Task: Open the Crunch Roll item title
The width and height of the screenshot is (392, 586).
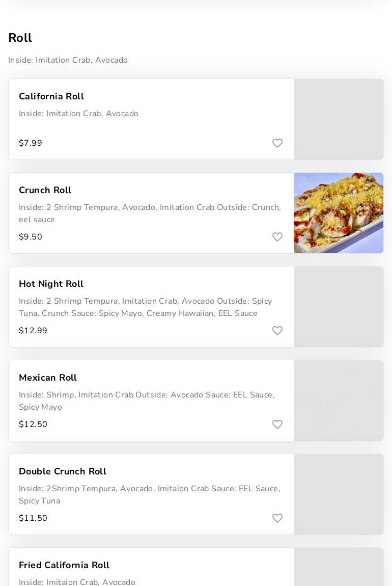Action: 45,190
